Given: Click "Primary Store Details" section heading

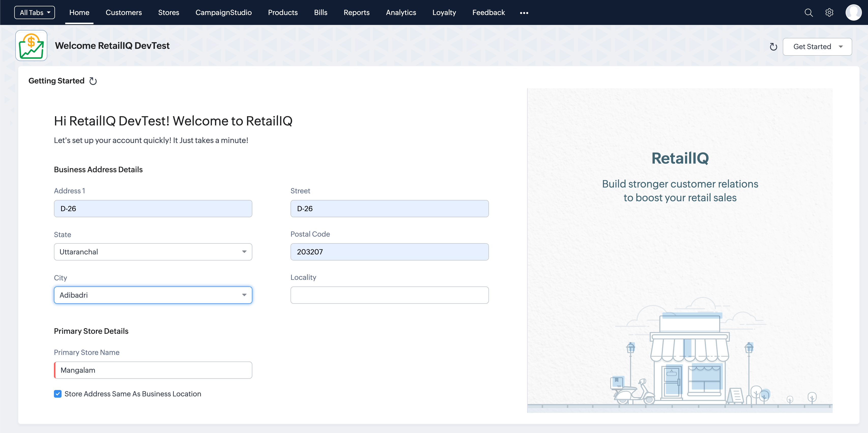Looking at the screenshot, I should [91, 331].
